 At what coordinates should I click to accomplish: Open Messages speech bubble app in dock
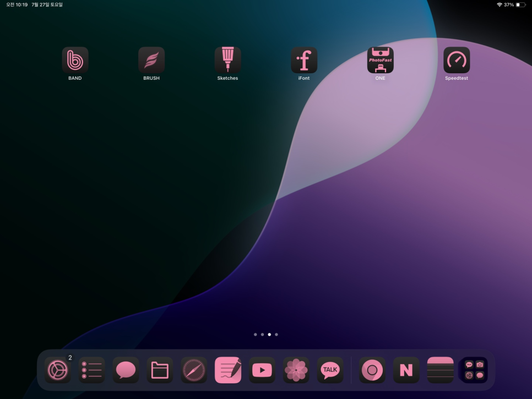click(x=126, y=370)
